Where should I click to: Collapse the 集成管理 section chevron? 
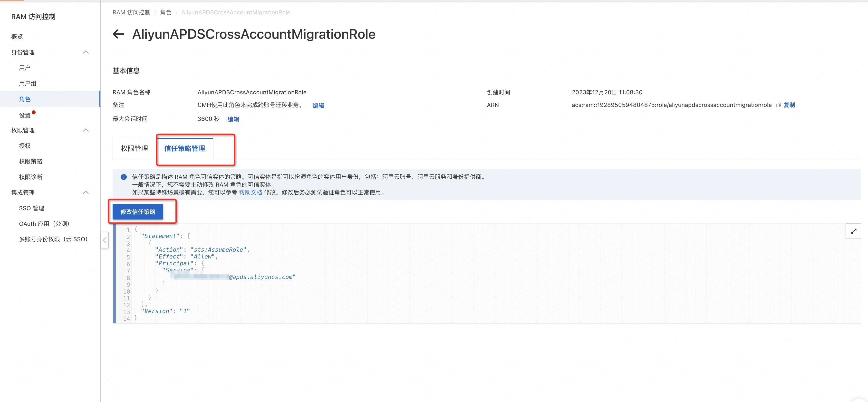point(86,192)
